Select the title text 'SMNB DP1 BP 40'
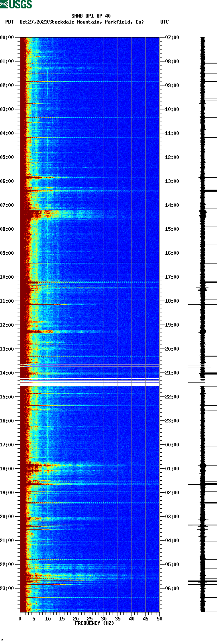Screen dimensions: 220x644 [x=91, y=16]
